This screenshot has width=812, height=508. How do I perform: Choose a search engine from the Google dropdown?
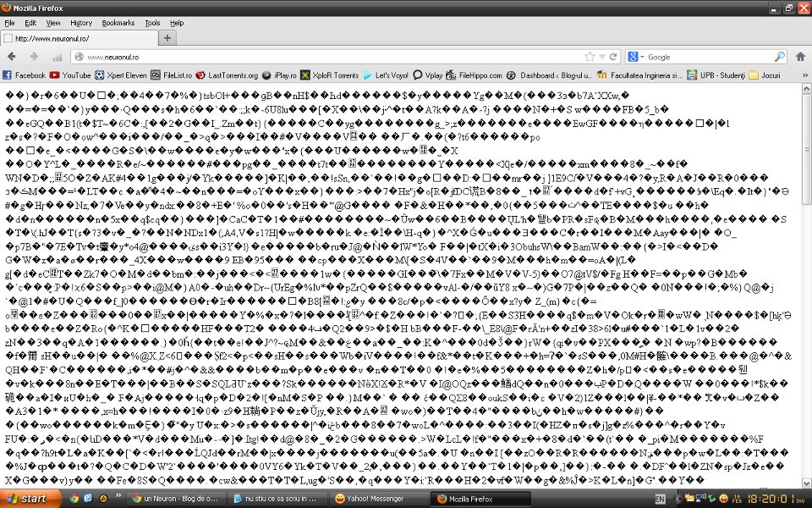(635, 57)
